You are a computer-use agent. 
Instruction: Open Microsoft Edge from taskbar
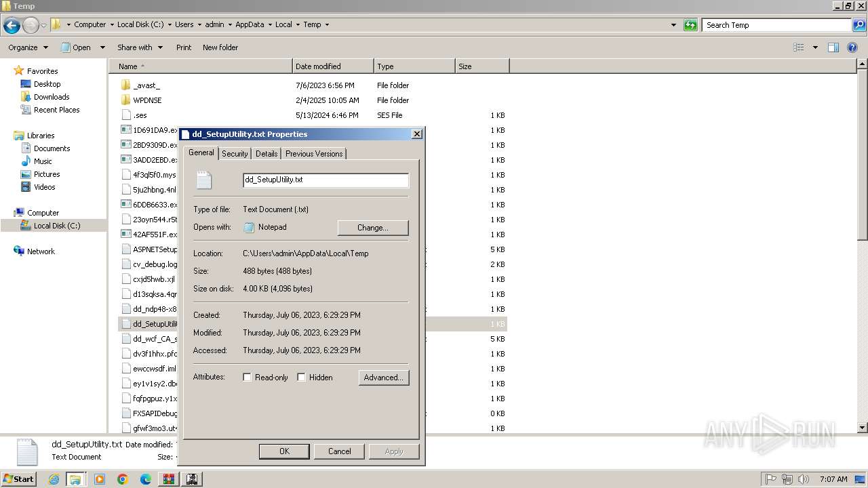(x=146, y=479)
